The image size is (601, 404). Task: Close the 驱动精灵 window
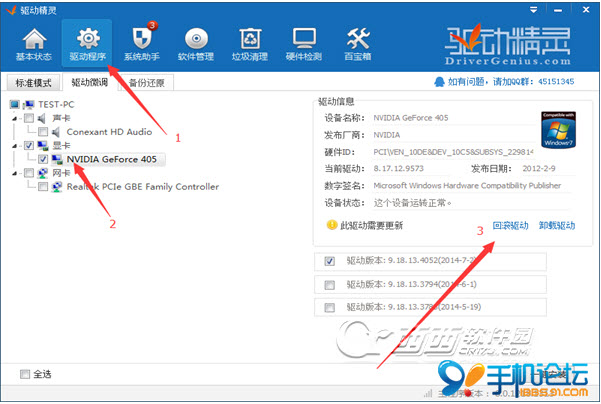586,10
